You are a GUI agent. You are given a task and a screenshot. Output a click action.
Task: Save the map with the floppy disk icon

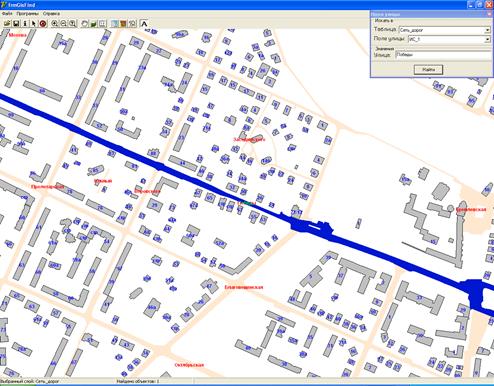[x=16, y=23]
